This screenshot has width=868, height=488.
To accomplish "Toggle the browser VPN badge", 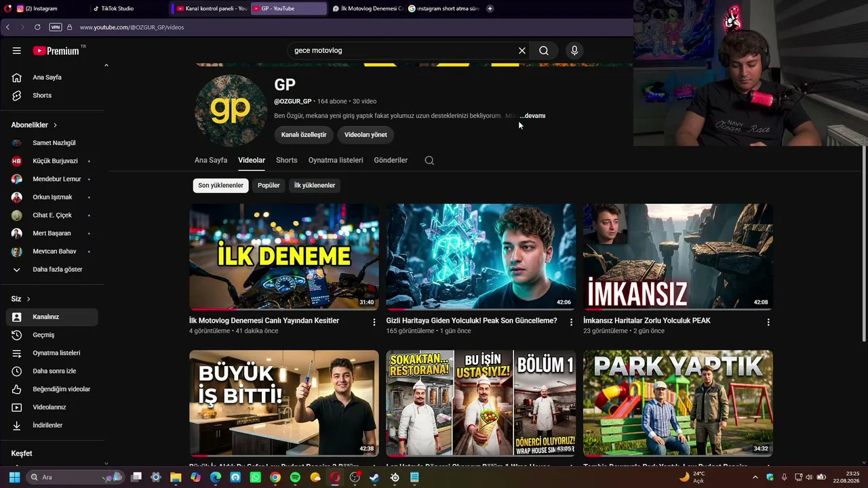I will tap(56, 27).
